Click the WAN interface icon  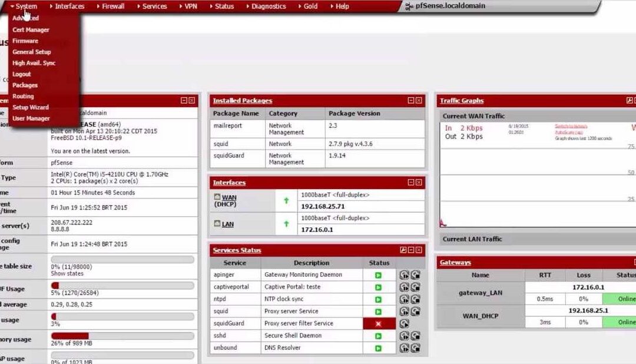coord(217,197)
